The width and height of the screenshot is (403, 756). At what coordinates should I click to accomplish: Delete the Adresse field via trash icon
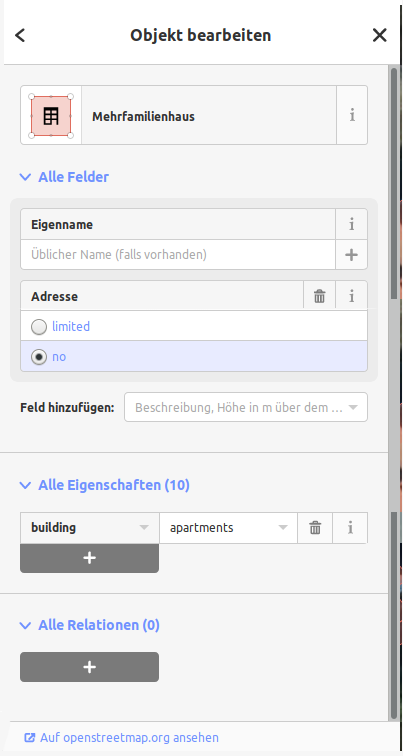point(319,296)
